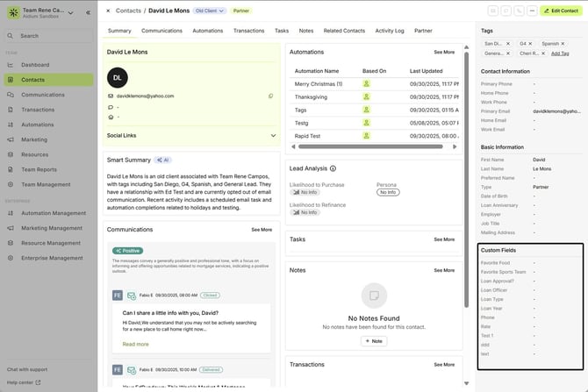
Task: Click the copy email icon beside davidklemons@yahoo.com
Action: pyautogui.click(x=270, y=96)
